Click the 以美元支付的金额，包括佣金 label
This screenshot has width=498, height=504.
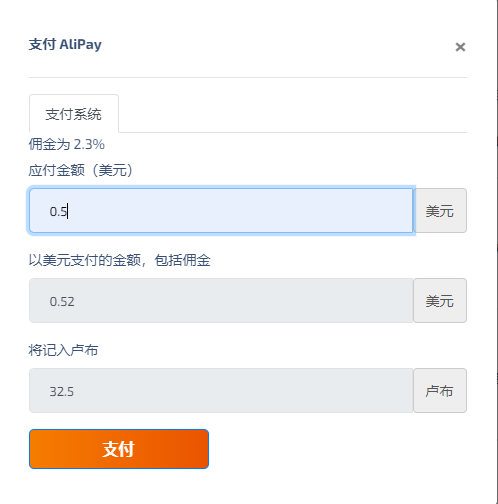[x=119, y=260]
